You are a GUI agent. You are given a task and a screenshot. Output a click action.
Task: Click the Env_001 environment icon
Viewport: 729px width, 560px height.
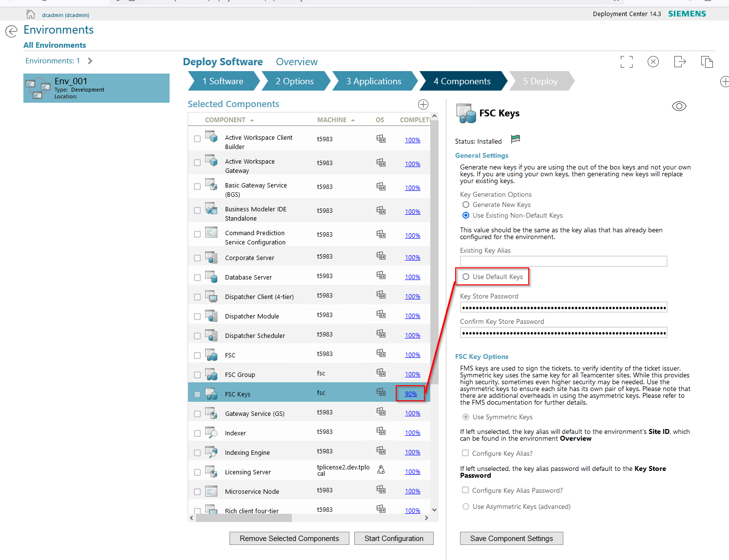(x=38, y=88)
